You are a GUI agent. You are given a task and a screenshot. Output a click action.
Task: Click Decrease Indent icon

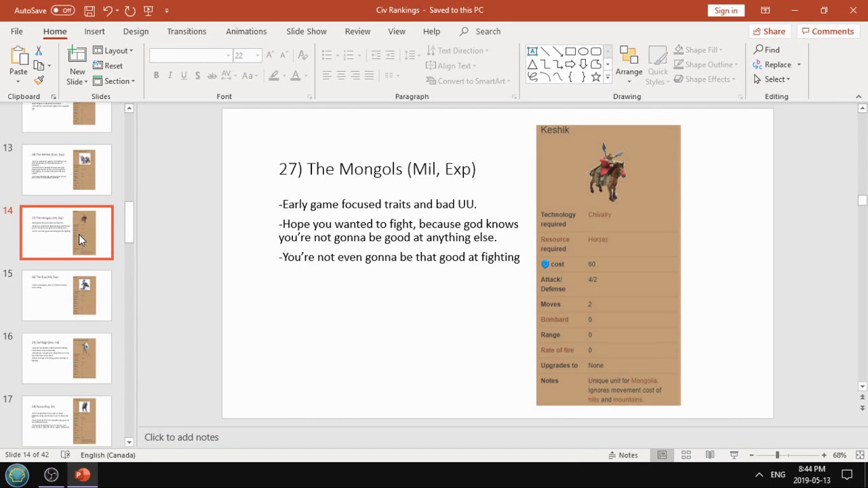point(376,55)
